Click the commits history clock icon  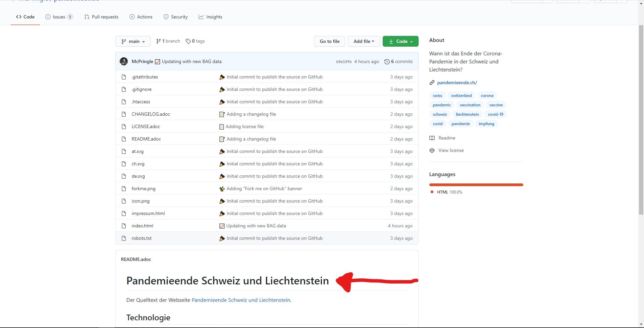387,62
